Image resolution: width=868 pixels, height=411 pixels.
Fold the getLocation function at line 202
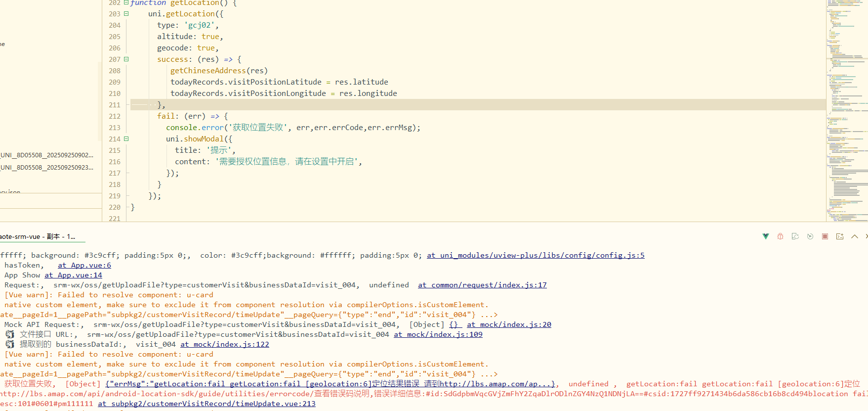point(126,3)
